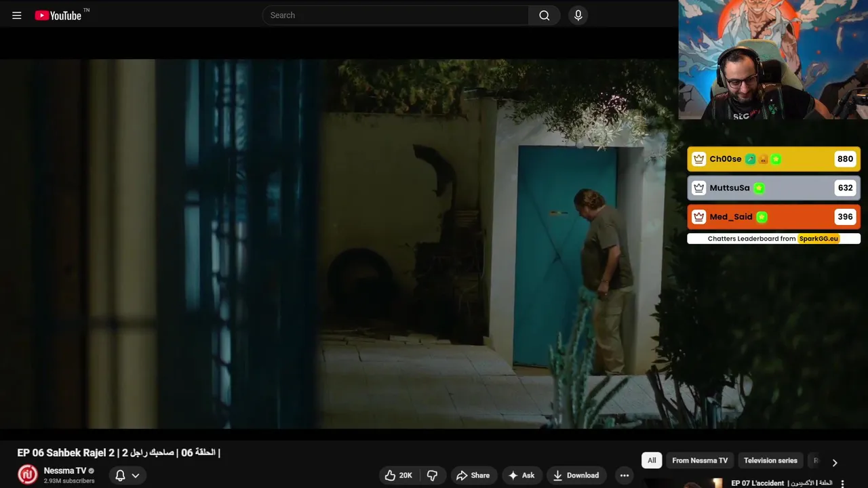The image size is (868, 488).
Task: Select the All filter chip
Action: pyautogui.click(x=652, y=460)
